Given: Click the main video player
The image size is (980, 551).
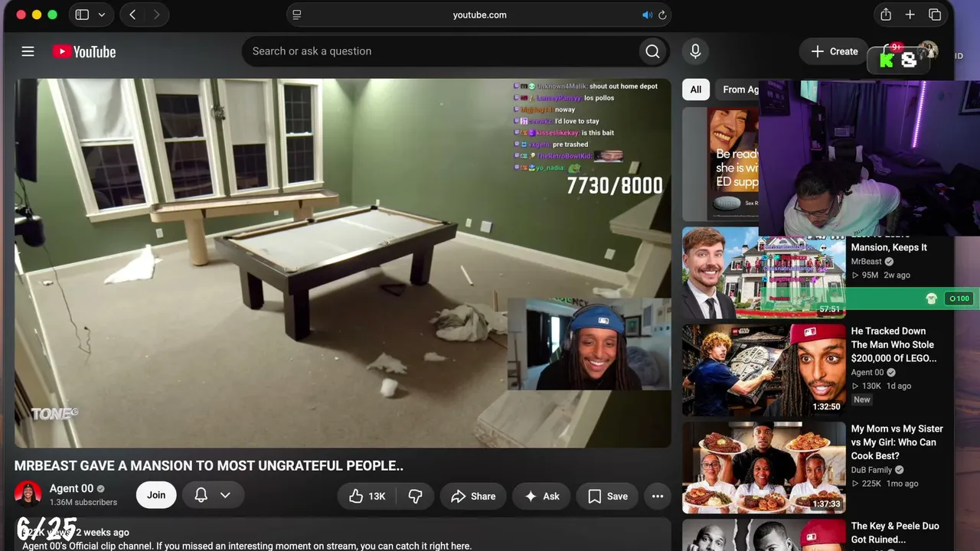Looking at the screenshot, I should (x=342, y=262).
